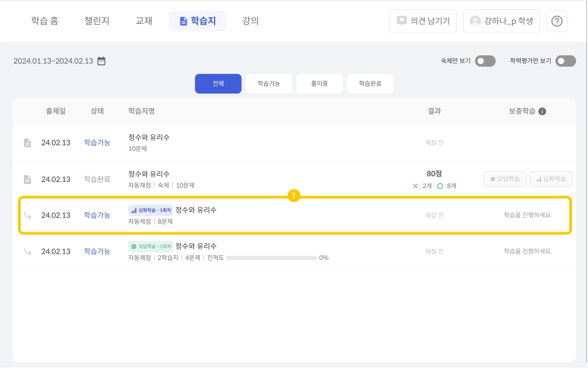
Task: Click the 의견 남기기 button
Action: (423, 21)
